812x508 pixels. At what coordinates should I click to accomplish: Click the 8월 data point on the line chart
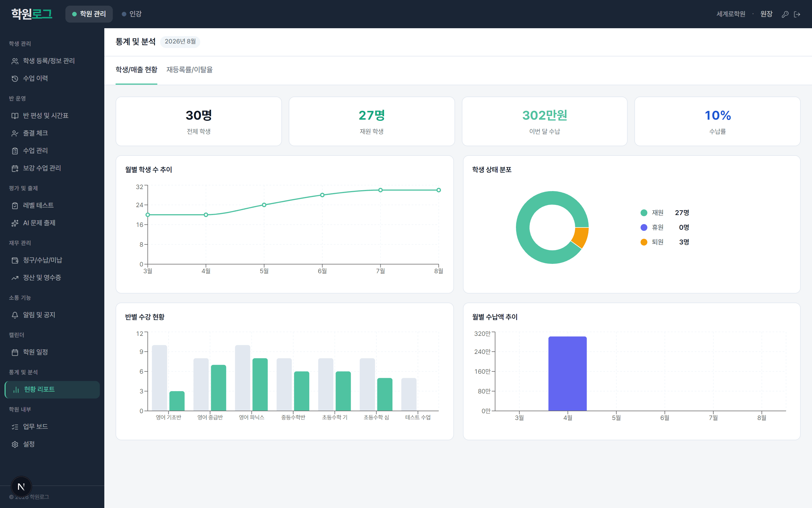coord(438,190)
